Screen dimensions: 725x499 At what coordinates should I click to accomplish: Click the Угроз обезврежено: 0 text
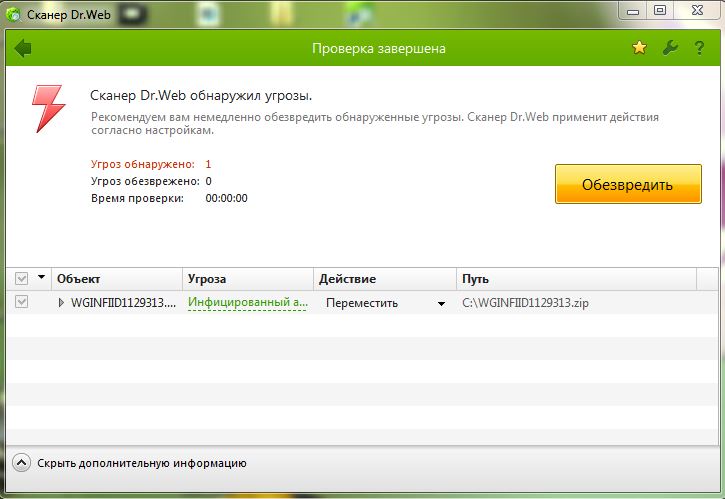[x=151, y=181]
